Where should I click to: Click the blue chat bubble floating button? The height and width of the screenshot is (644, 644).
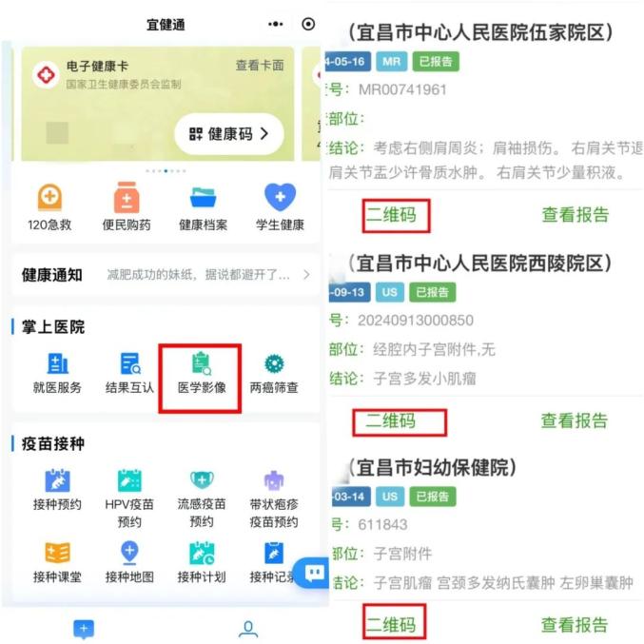314,573
